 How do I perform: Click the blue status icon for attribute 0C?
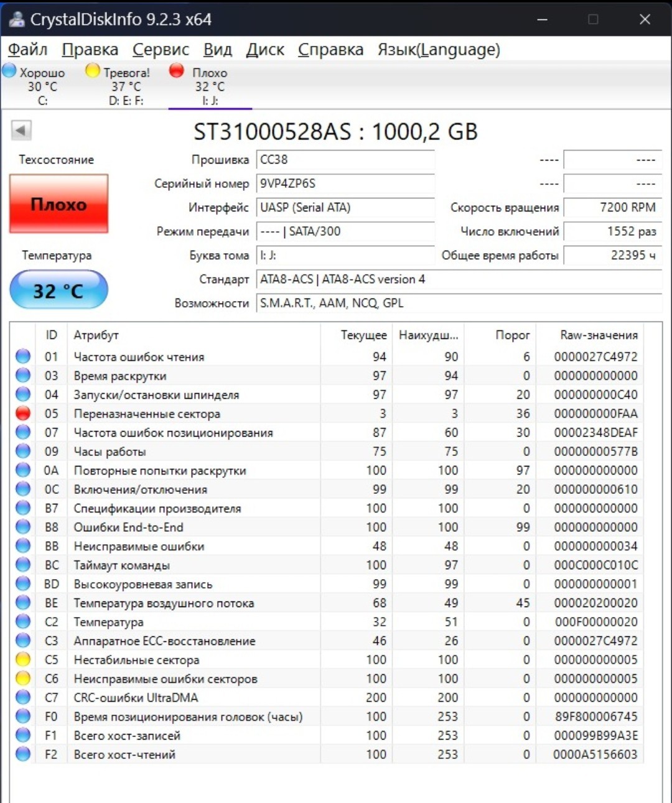coord(23,489)
